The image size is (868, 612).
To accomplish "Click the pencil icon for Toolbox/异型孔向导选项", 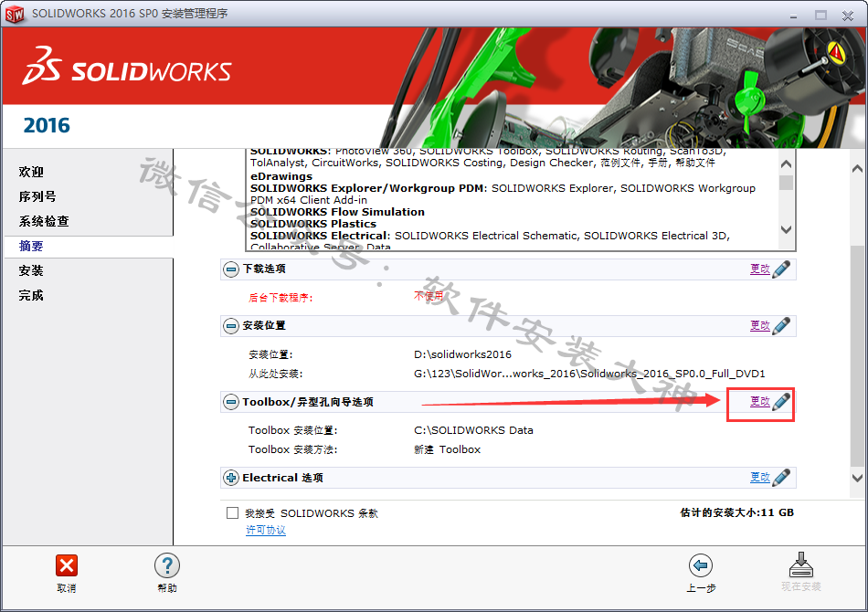I will click(781, 402).
